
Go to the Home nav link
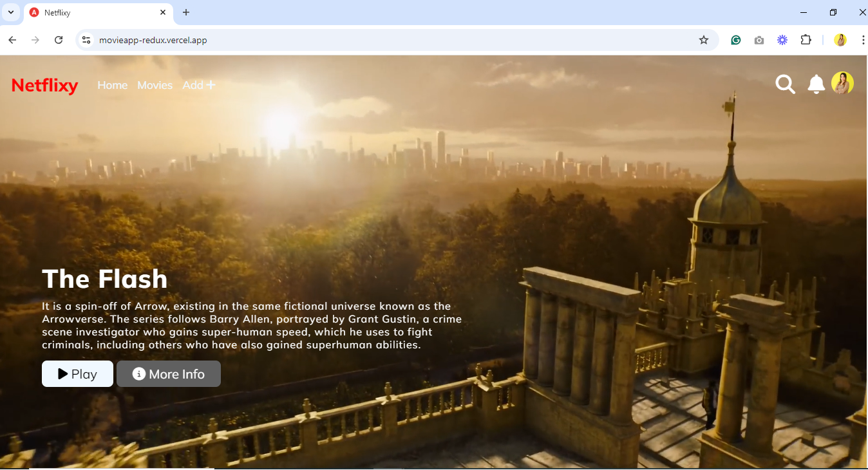click(x=113, y=85)
